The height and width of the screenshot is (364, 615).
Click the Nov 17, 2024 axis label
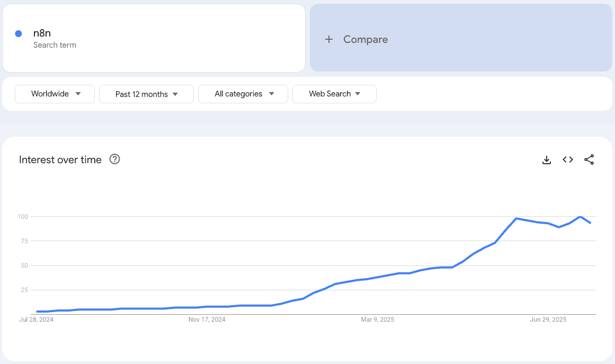pyautogui.click(x=207, y=319)
